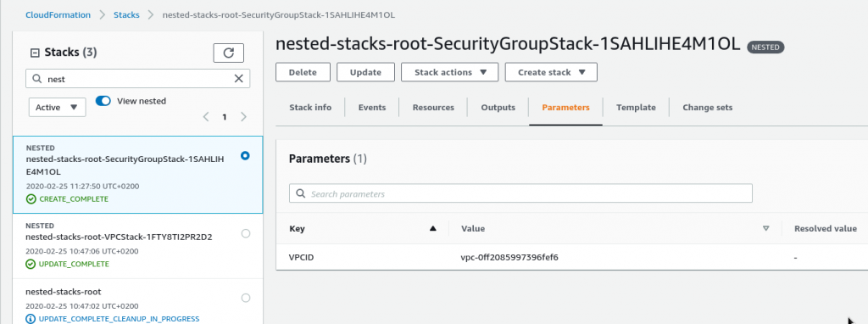Refresh the stacks list
The image size is (868, 324).
(x=229, y=53)
